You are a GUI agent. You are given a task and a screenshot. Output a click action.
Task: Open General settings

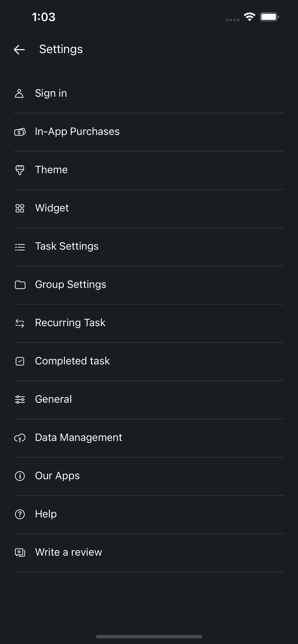(x=149, y=400)
